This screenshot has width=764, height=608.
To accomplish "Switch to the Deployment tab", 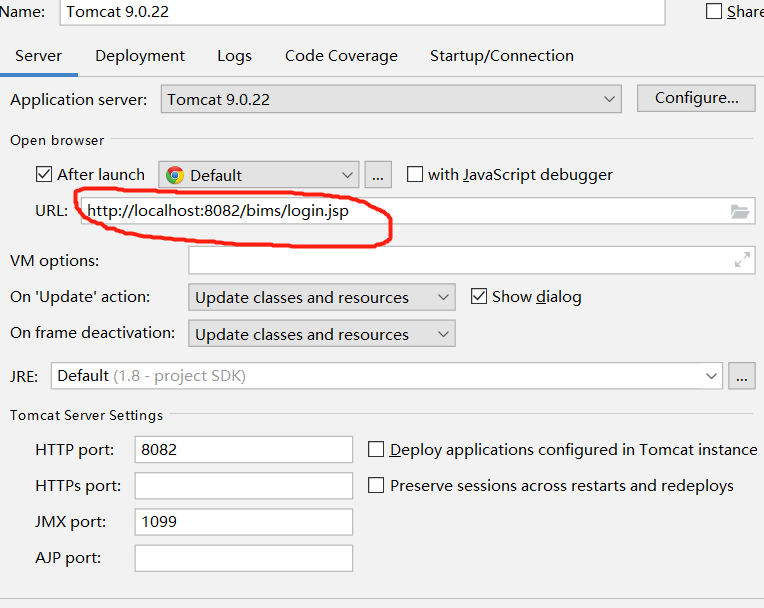I will 140,56.
